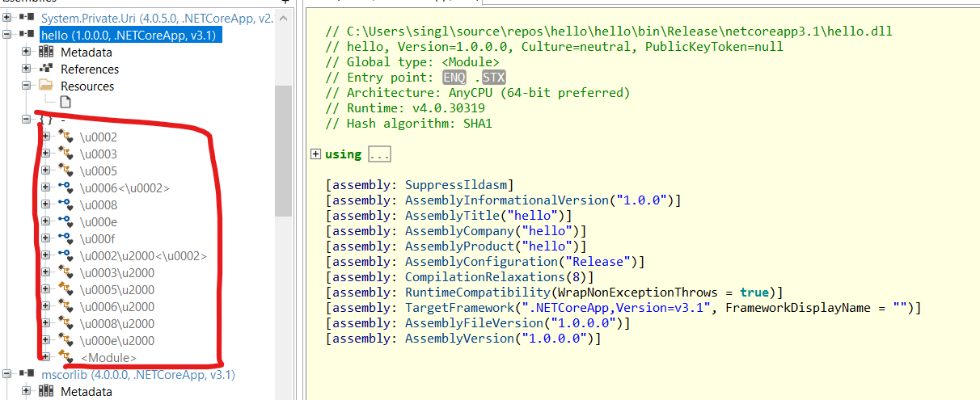Select the \u0006\u2000 type row
The image size is (980, 400).
point(117,306)
